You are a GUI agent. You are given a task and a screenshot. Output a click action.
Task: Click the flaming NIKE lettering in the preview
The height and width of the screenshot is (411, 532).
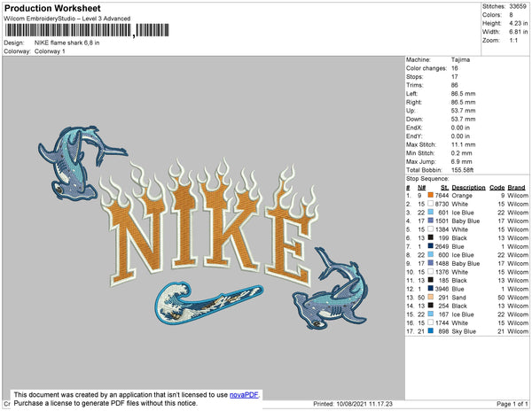(209, 222)
